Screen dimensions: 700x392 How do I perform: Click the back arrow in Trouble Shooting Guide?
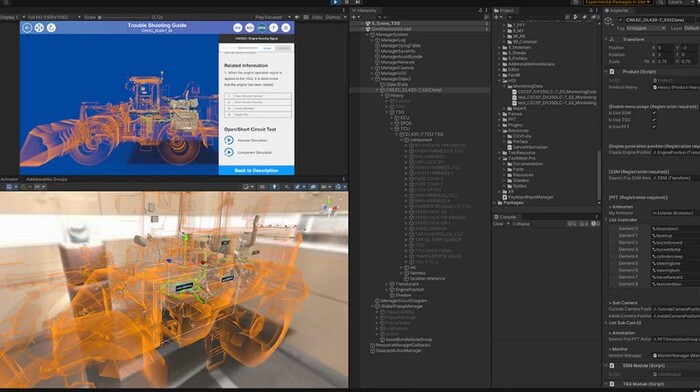tap(27, 28)
